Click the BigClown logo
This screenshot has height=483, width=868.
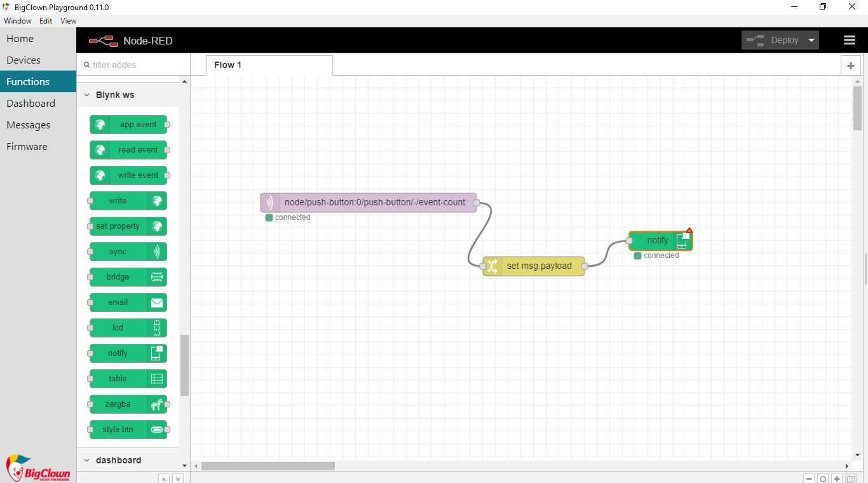point(38,468)
